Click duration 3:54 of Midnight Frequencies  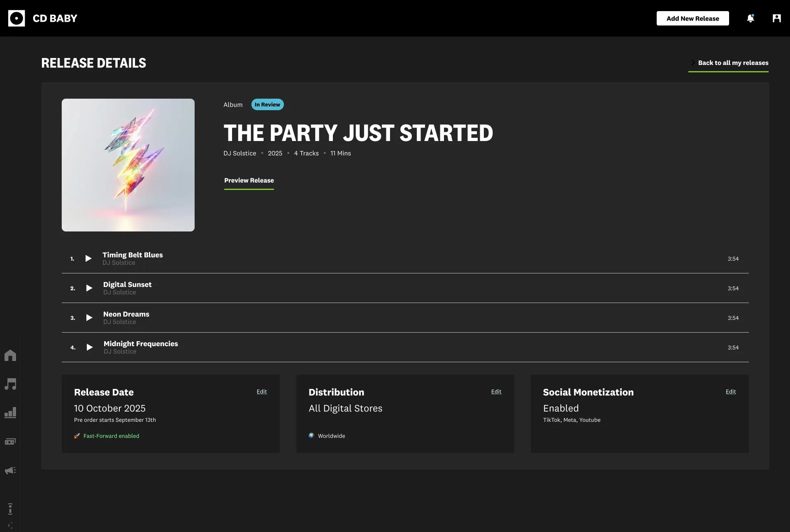[733, 347]
